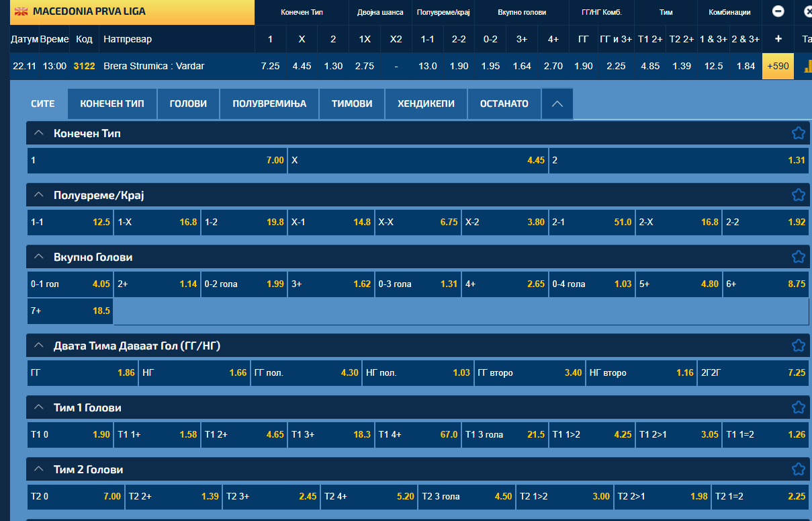Collapse the Полувреме/Крај section chevron
The image size is (812, 521).
pos(38,195)
